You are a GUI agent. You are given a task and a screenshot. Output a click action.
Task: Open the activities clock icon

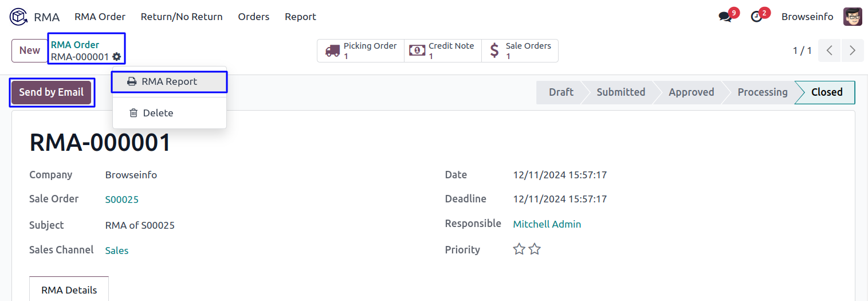click(757, 17)
